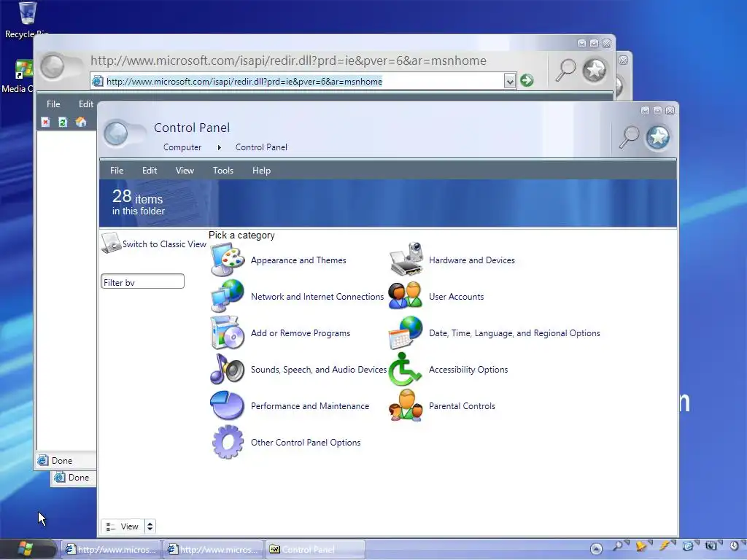Click the red Stop icon in Internet Explorer

pyautogui.click(x=45, y=122)
